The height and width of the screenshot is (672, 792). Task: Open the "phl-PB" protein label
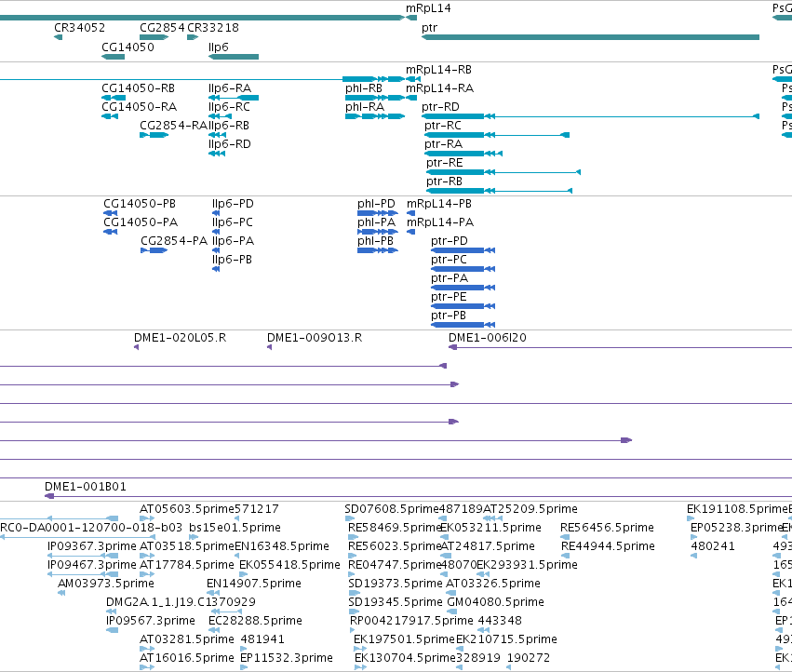375,241
